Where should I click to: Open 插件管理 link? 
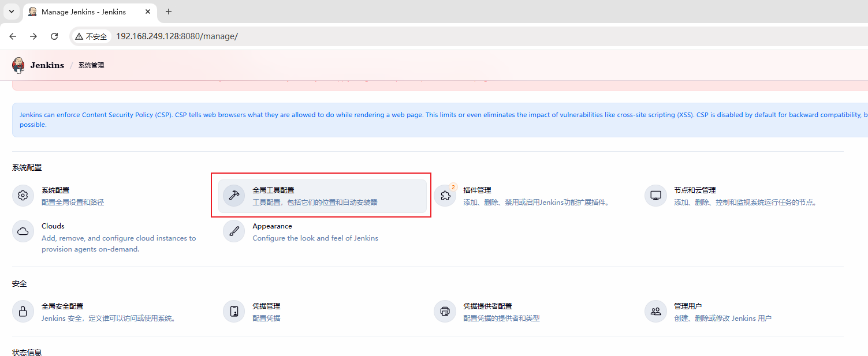coord(477,190)
